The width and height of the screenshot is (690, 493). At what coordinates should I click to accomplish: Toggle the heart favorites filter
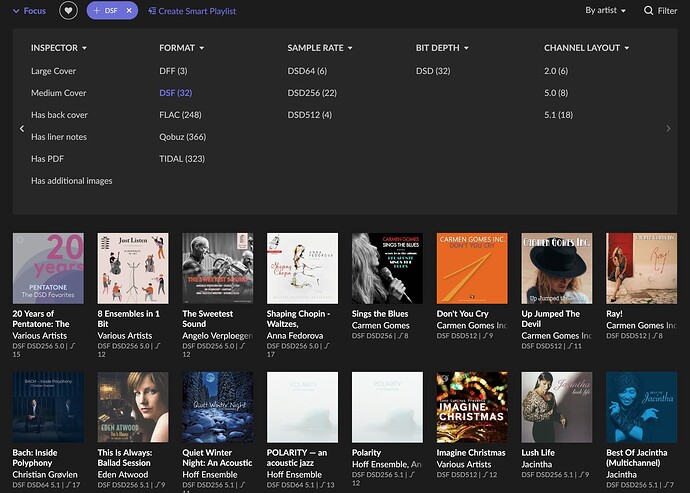pos(68,11)
